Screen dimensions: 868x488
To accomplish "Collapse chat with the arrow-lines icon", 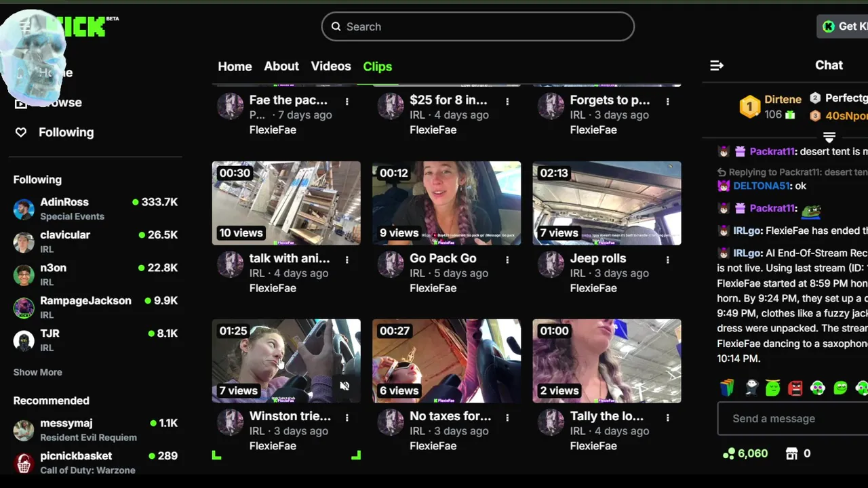I will tap(717, 66).
